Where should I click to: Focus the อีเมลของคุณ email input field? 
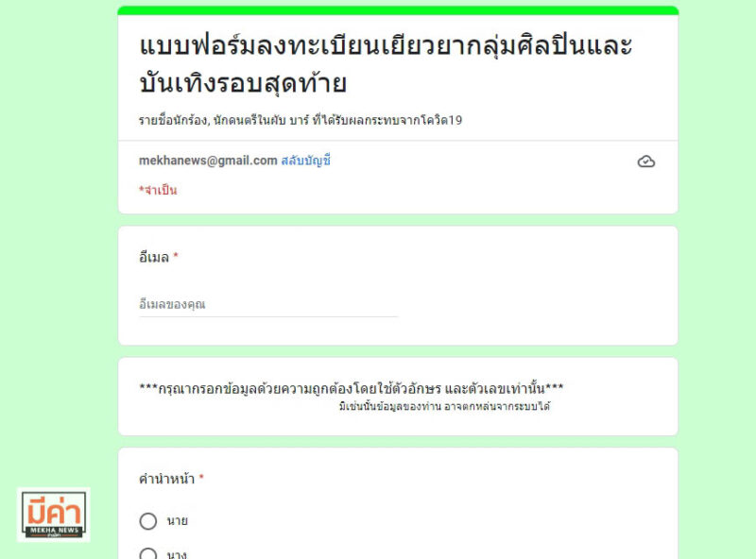pos(268,304)
